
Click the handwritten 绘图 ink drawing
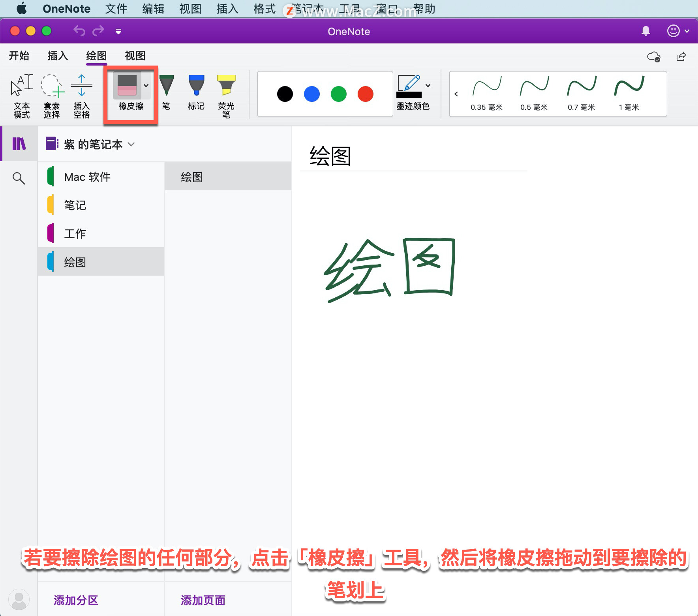click(x=390, y=270)
